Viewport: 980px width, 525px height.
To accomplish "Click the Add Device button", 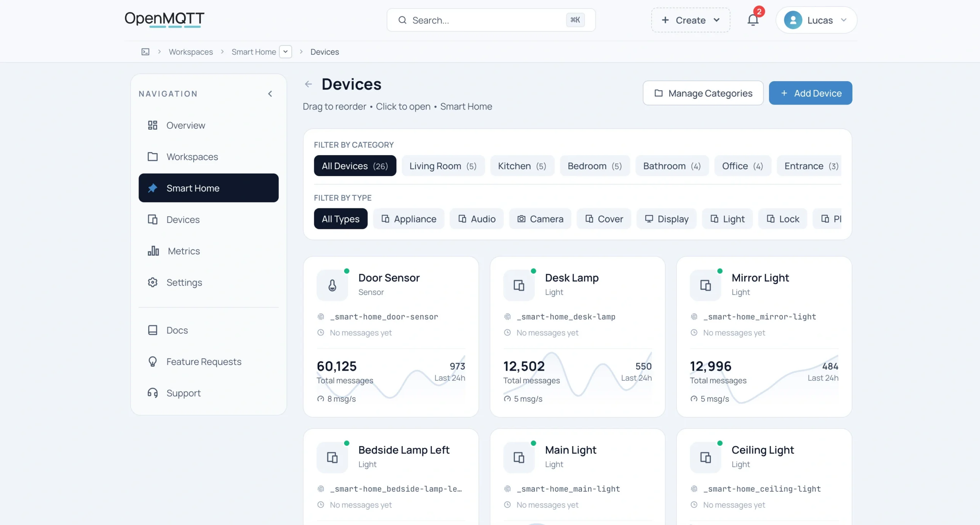I will click(x=810, y=93).
